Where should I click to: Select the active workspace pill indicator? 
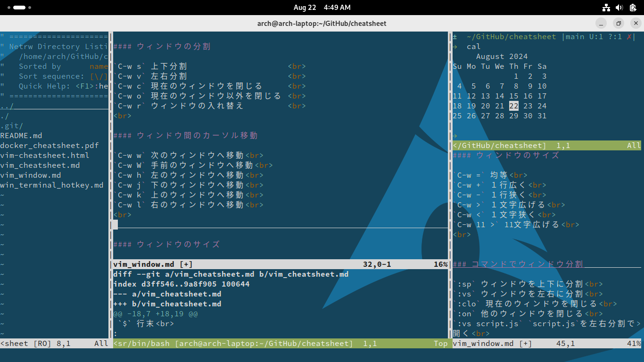click(x=19, y=7)
